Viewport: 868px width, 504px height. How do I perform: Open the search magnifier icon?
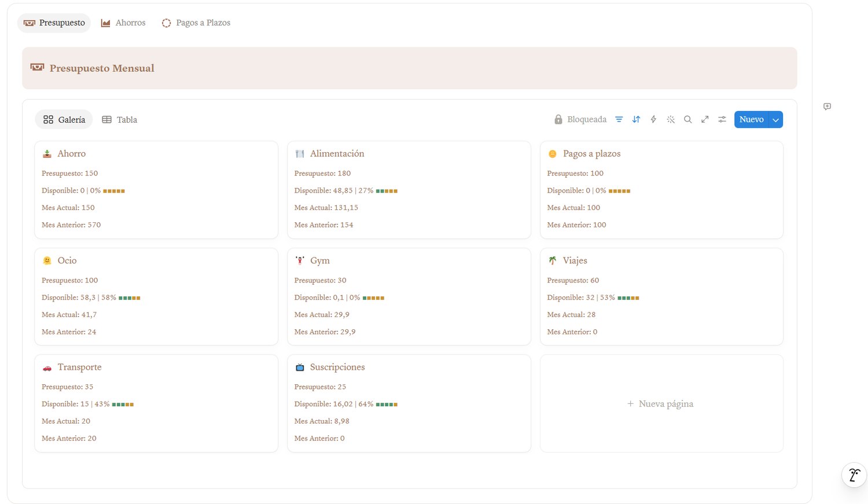[687, 120]
